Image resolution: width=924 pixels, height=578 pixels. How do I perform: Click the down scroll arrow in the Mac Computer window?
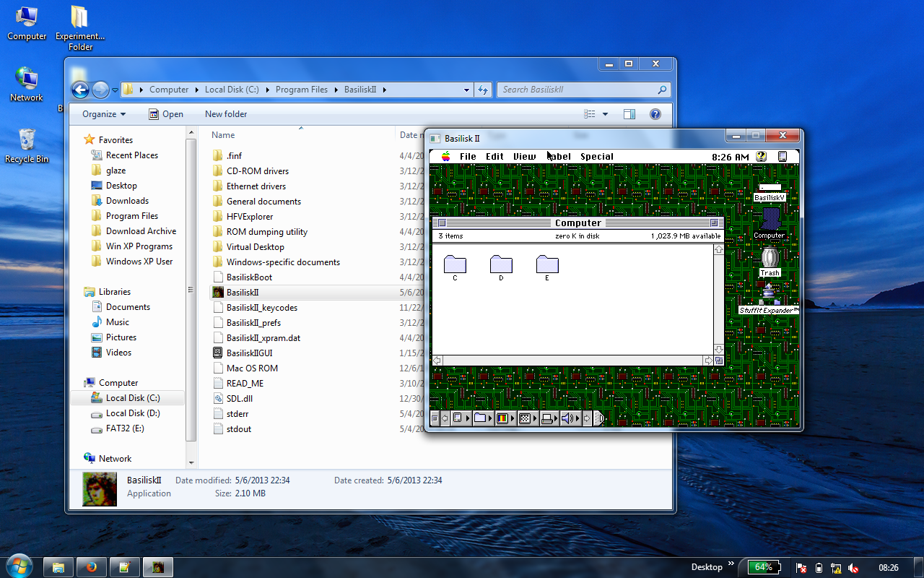click(x=718, y=350)
